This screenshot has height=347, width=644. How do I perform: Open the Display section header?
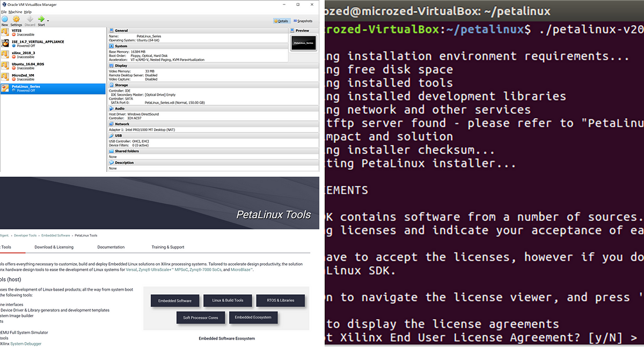point(198,66)
